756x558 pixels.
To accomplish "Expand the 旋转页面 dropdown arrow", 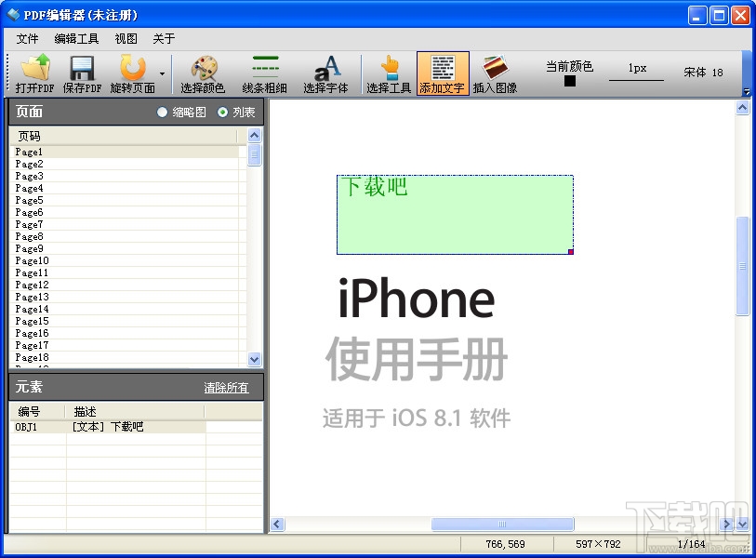I will [163, 73].
